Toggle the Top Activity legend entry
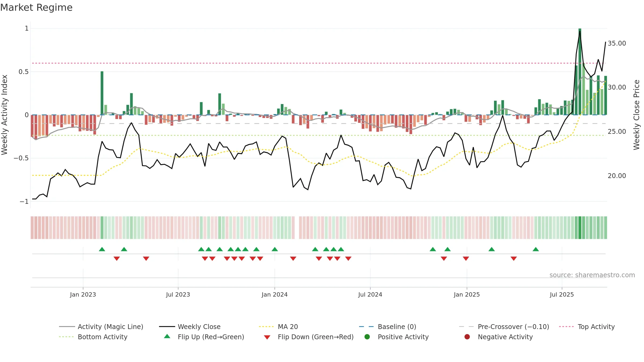 pos(587,327)
